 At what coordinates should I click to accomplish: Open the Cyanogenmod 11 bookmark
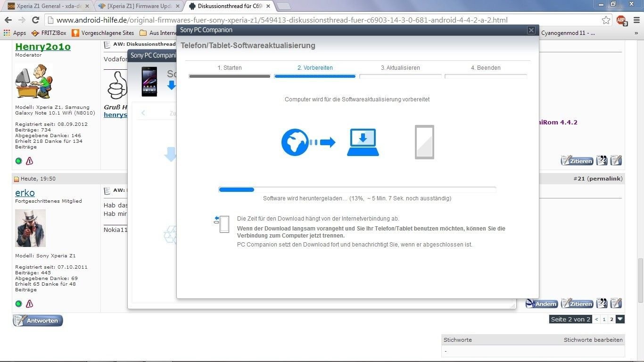pyautogui.click(x=568, y=33)
